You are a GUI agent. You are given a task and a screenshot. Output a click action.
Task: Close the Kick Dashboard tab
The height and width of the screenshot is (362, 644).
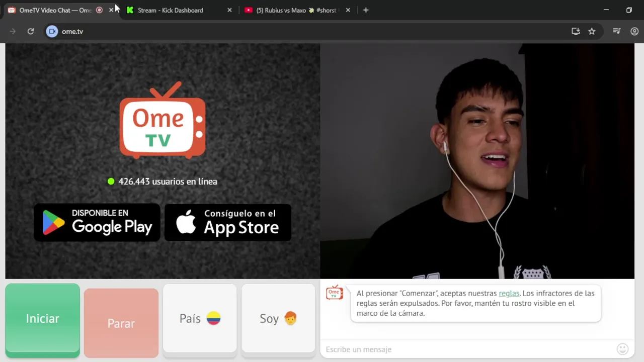(x=229, y=10)
